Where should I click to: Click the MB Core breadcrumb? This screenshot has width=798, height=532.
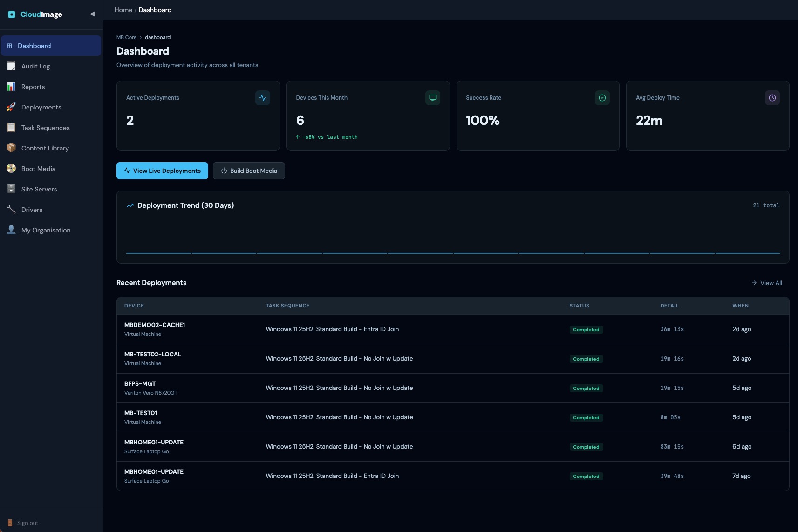pos(126,37)
